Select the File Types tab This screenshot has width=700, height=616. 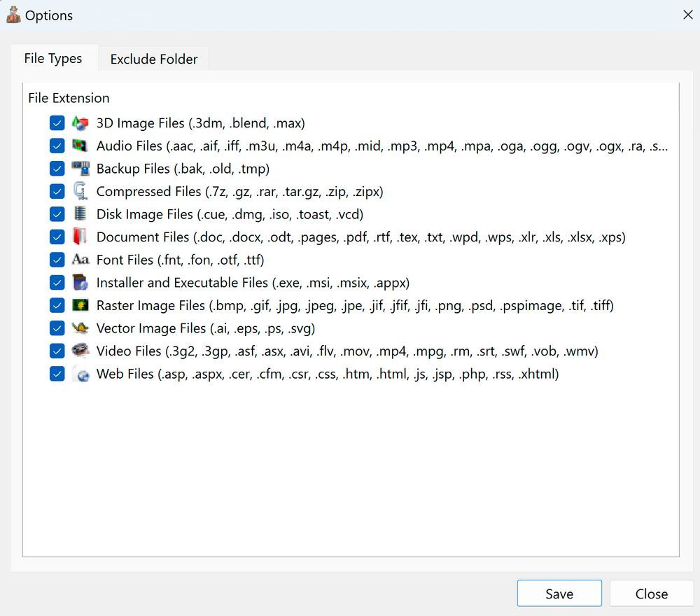click(53, 59)
